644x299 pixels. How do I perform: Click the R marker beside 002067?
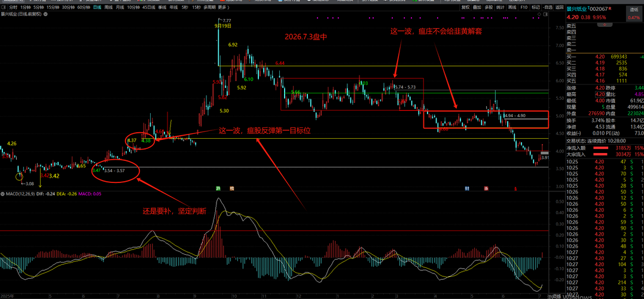[x=610, y=8]
